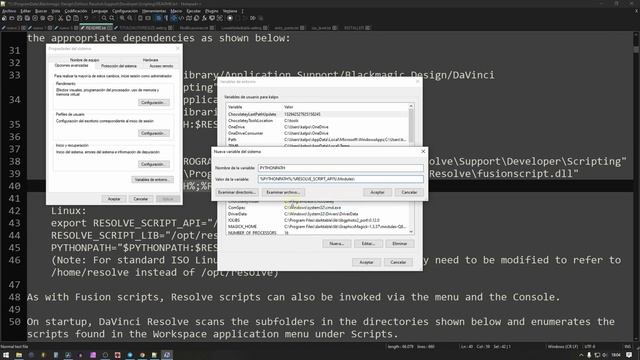Viewport: 640px width, 360px height.
Task: Click the Examinar archivo button
Action: (x=283, y=192)
